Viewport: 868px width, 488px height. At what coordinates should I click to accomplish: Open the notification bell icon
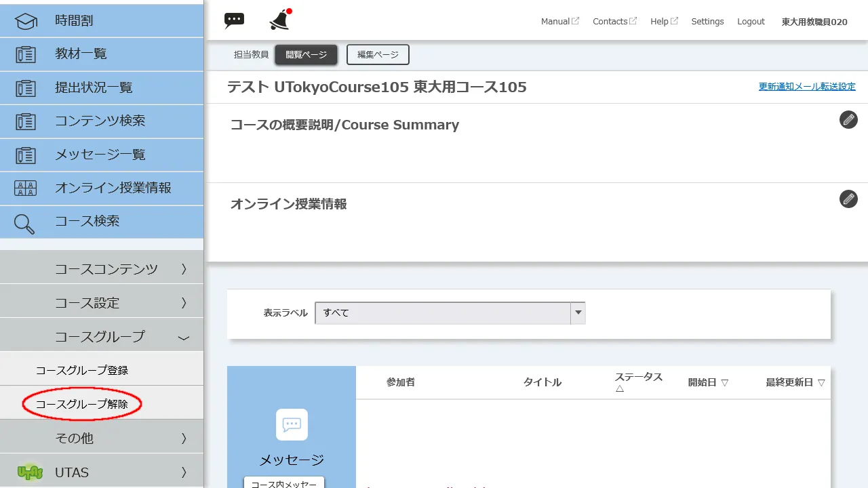[x=278, y=20]
